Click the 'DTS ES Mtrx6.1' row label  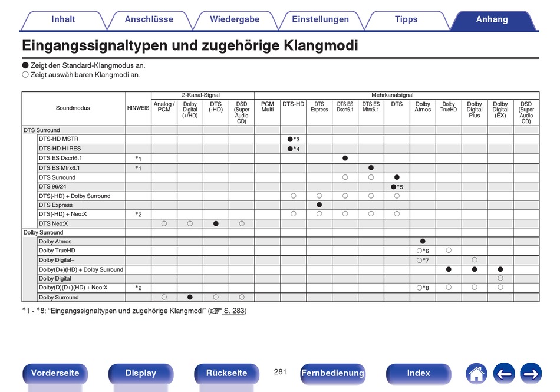(60, 168)
